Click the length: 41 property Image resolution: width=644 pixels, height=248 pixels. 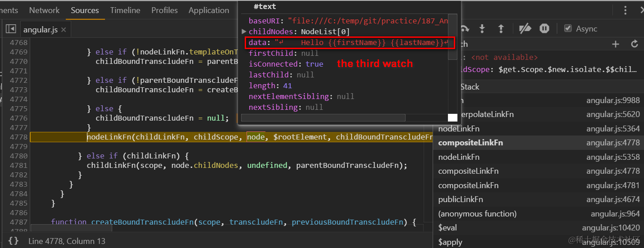270,86
